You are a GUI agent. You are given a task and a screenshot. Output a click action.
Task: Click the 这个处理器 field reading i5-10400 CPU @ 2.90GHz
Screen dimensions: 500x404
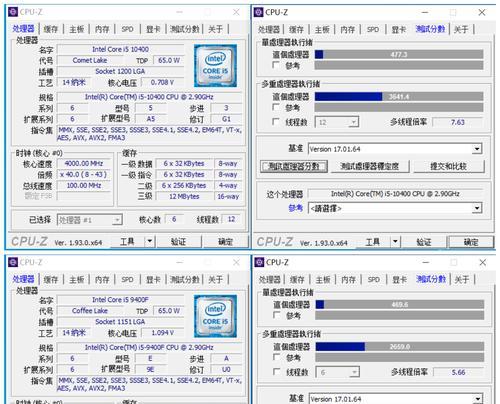click(395, 194)
